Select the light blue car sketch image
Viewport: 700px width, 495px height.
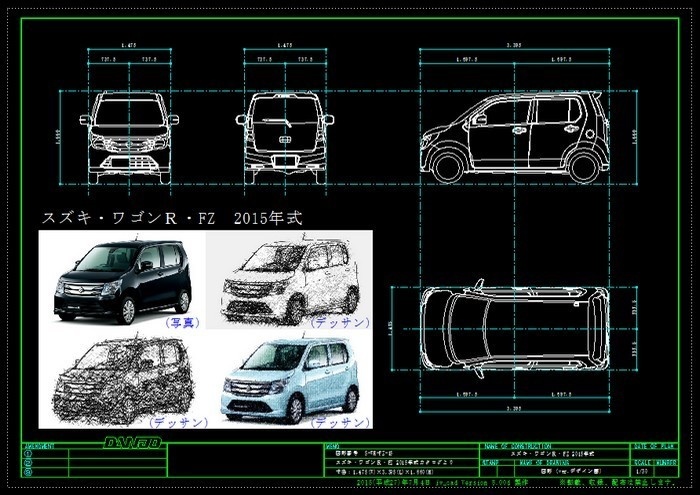(x=290, y=379)
